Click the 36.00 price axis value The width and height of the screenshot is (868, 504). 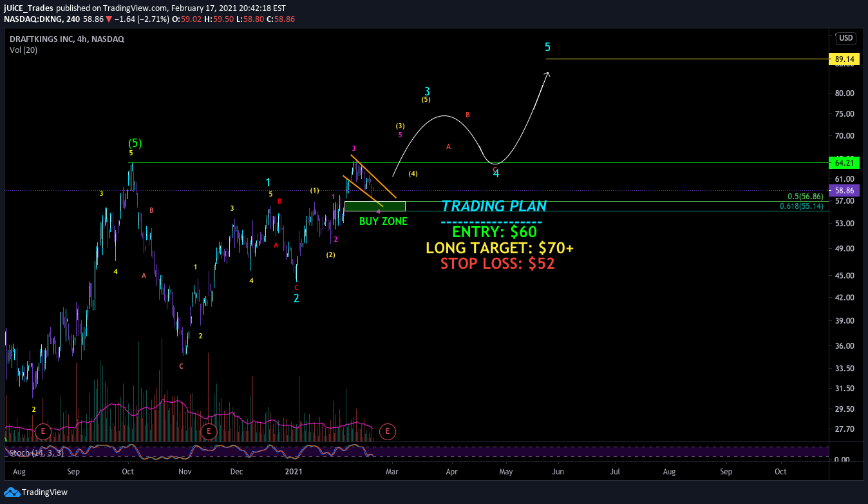coord(844,346)
